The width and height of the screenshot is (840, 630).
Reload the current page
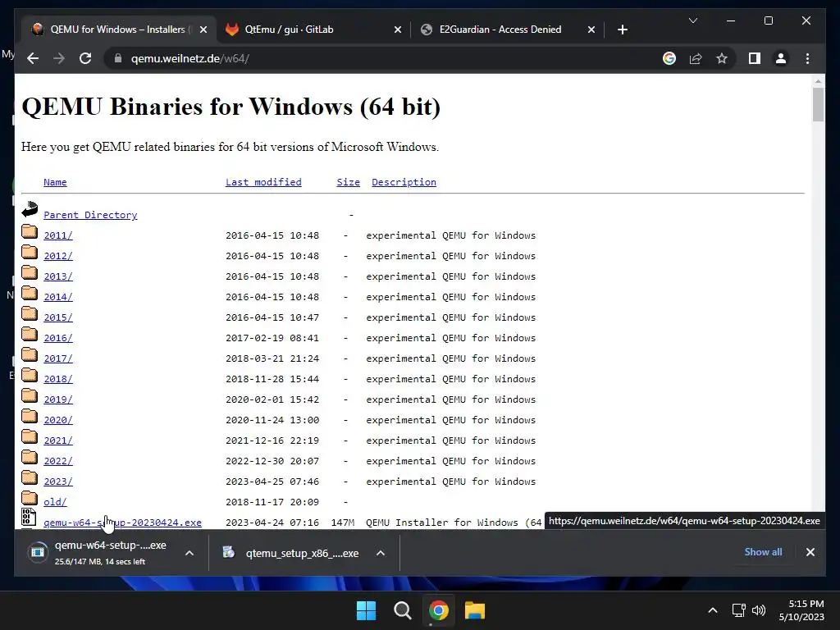(85, 58)
